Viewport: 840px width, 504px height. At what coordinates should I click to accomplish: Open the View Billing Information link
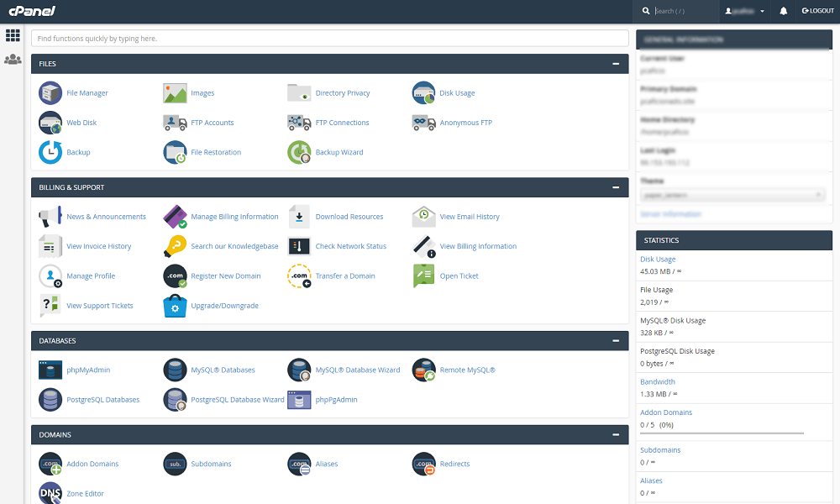coord(479,246)
